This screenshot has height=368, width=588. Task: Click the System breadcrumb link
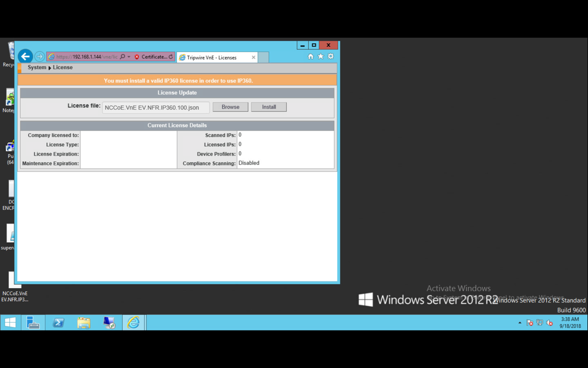pos(37,68)
